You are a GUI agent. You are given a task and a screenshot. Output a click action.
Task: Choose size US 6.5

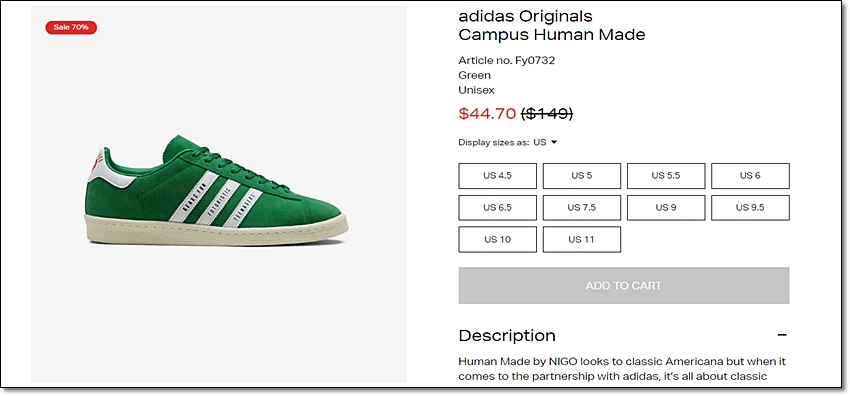[497, 207]
